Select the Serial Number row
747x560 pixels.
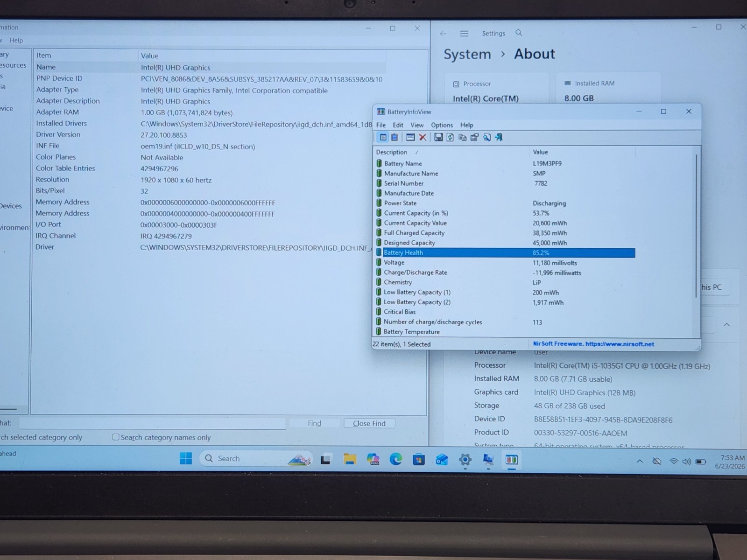coord(505,183)
